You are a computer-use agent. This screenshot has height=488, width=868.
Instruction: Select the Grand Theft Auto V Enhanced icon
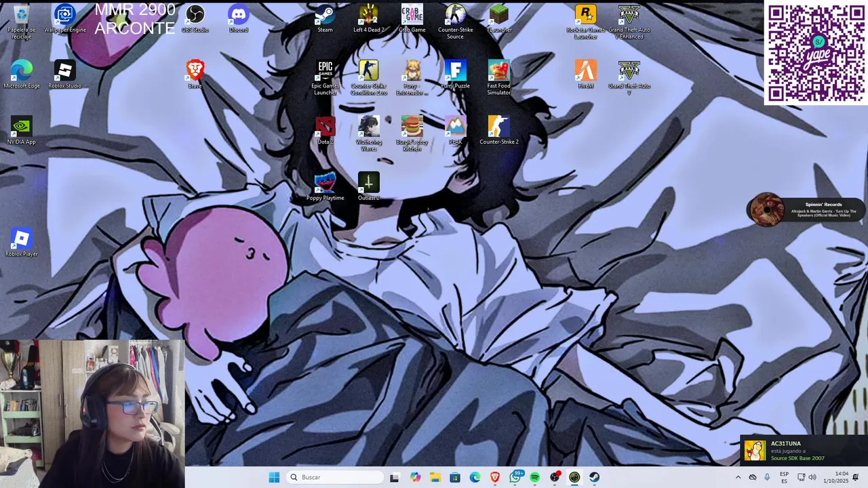pyautogui.click(x=629, y=22)
